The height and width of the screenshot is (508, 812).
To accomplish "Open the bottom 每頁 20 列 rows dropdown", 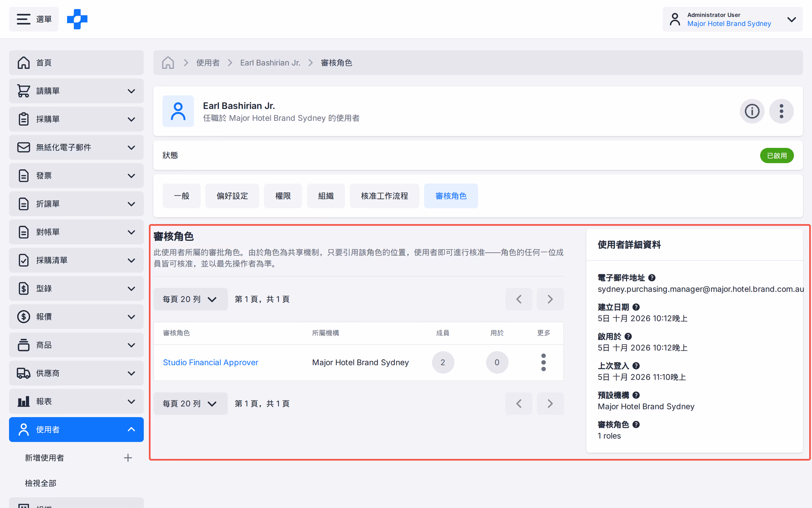I will (190, 404).
